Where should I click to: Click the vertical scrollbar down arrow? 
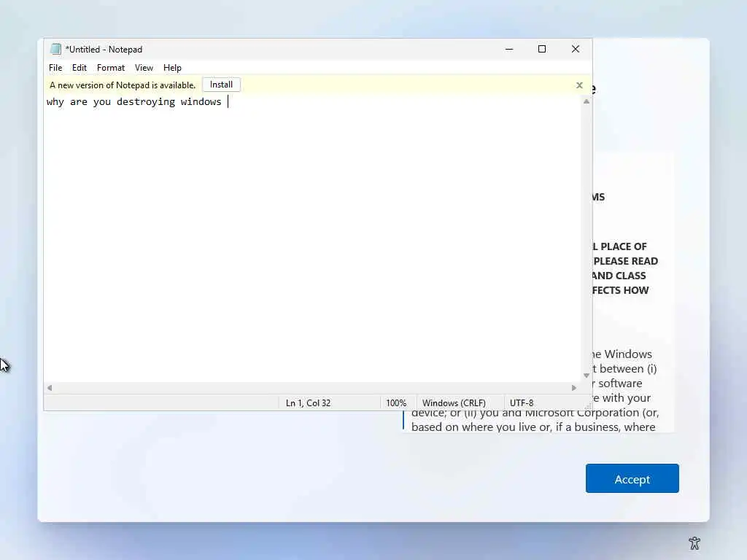click(x=587, y=376)
